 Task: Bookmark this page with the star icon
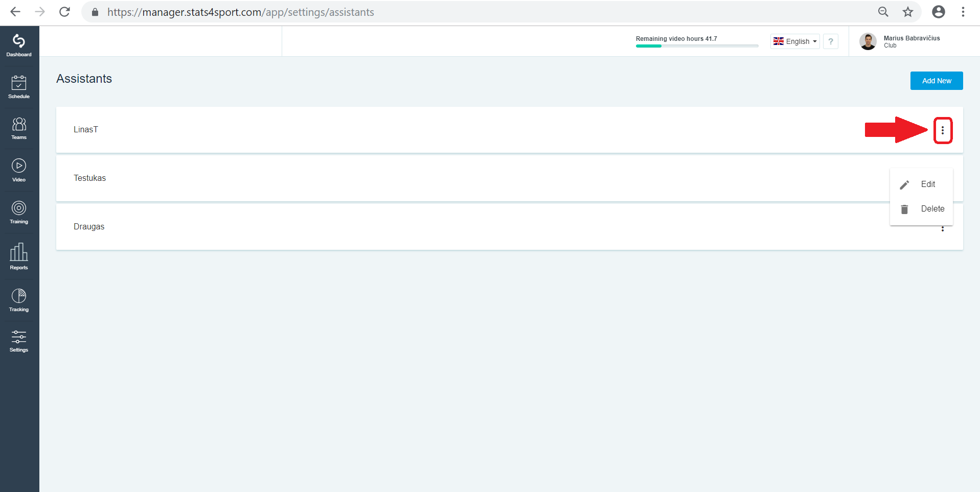(908, 12)
